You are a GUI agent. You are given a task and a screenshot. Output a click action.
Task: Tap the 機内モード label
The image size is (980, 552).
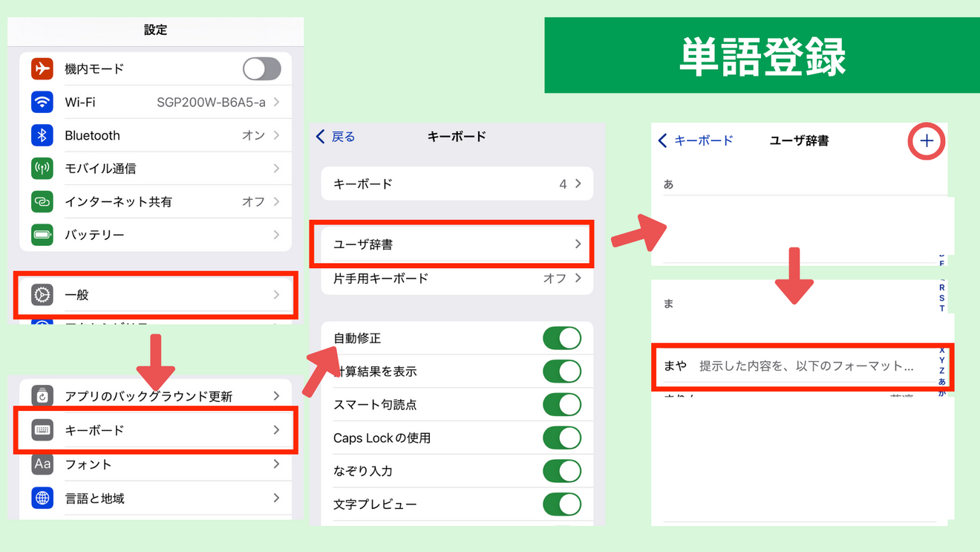[94, 68]
